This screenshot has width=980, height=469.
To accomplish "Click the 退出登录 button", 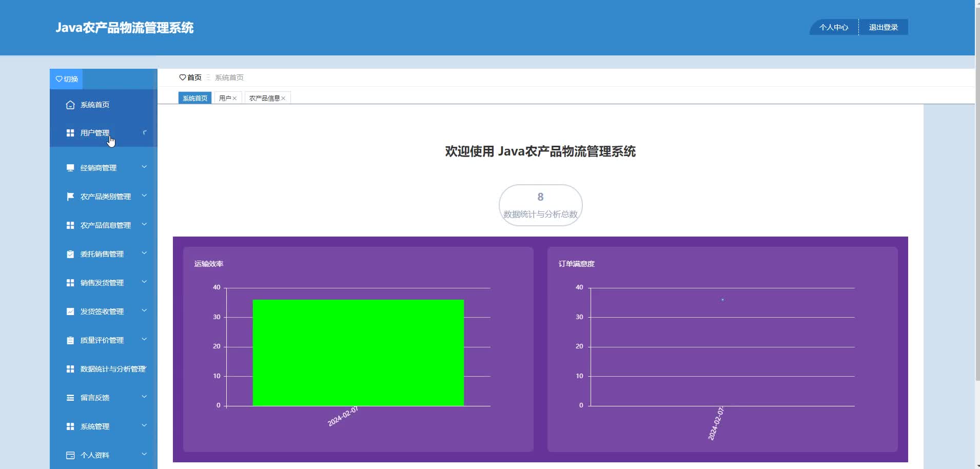I will (884, 27).
